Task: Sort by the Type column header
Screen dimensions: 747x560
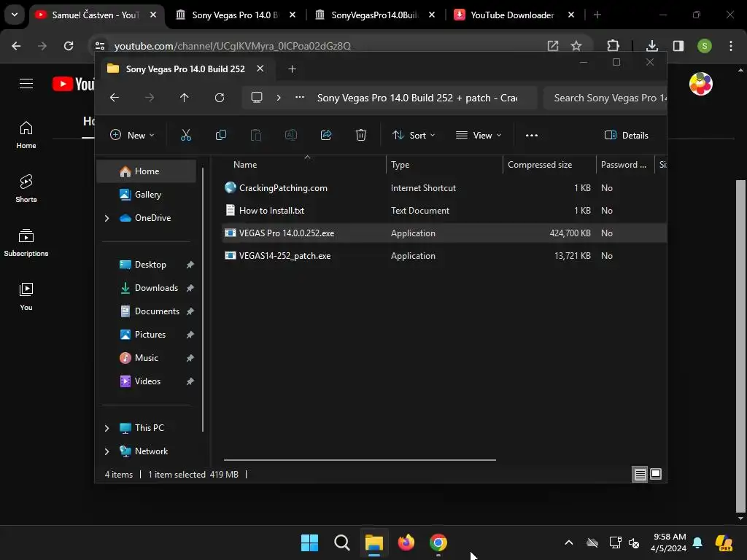Action: (x=444, y=165)
